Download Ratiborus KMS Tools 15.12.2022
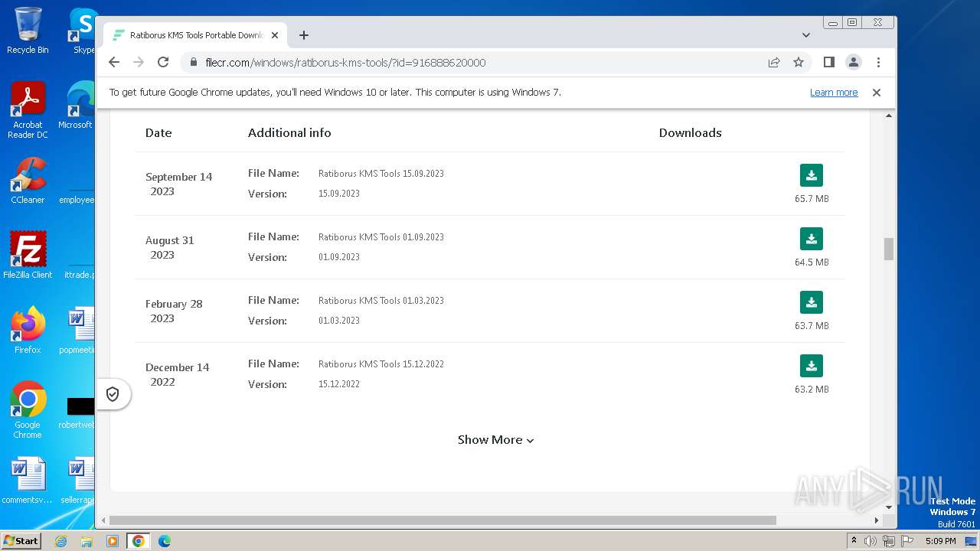The image size is (980, 551). (x=812, y=366)
